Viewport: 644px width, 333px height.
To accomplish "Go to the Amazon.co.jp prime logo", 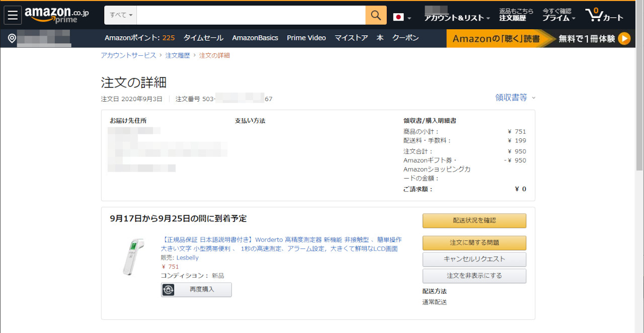I will 57,15.
